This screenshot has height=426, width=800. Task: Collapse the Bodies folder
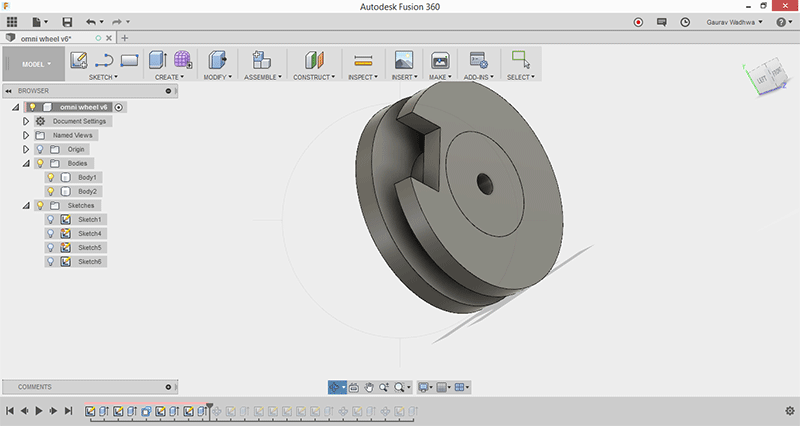26,163
